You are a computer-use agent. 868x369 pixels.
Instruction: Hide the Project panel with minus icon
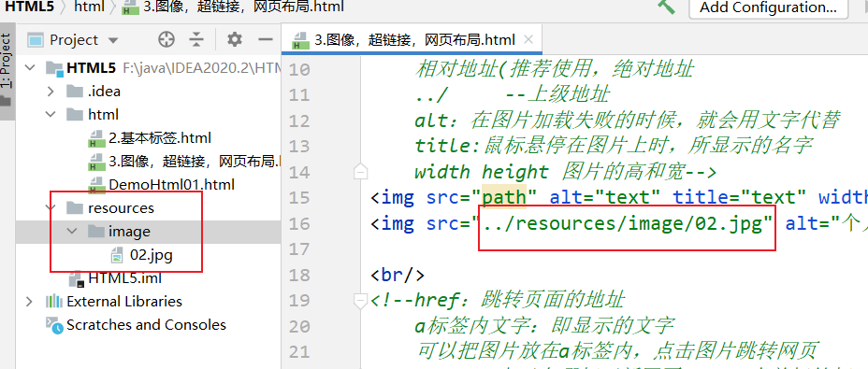[x=267, y=40]
